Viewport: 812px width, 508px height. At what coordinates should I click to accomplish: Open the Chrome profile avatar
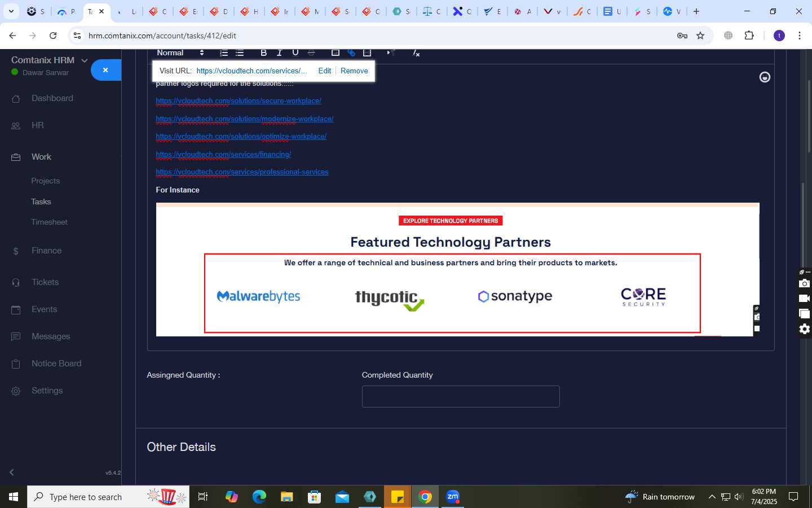pyautogui.click(x=779, y=36)
